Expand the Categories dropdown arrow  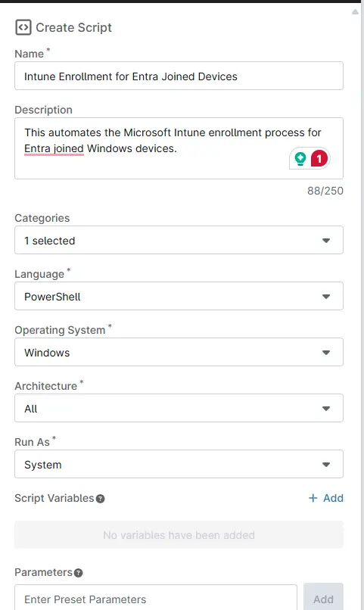326,241
